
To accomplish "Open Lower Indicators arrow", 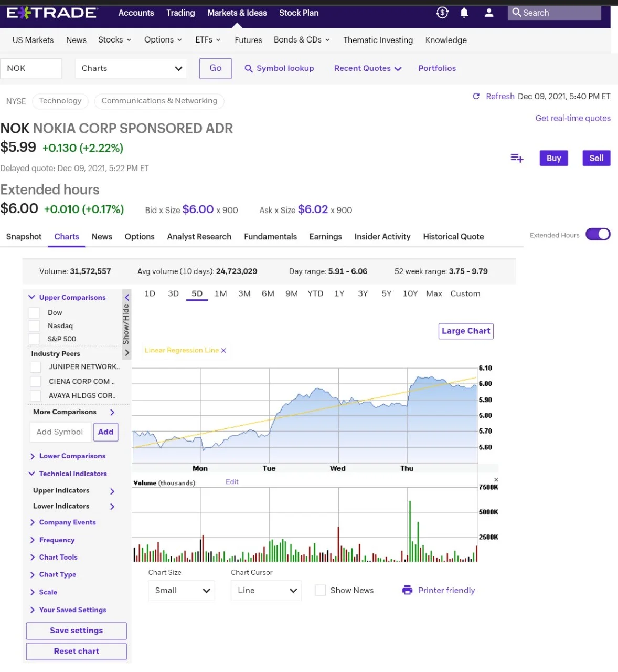I will [112, 507].
